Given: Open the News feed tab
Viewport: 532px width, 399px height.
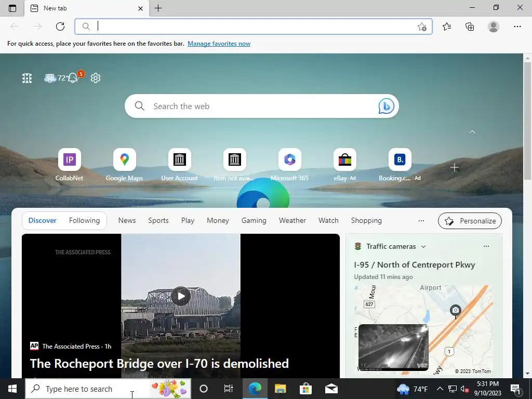Looking at the screenshot, I should 127,220.
